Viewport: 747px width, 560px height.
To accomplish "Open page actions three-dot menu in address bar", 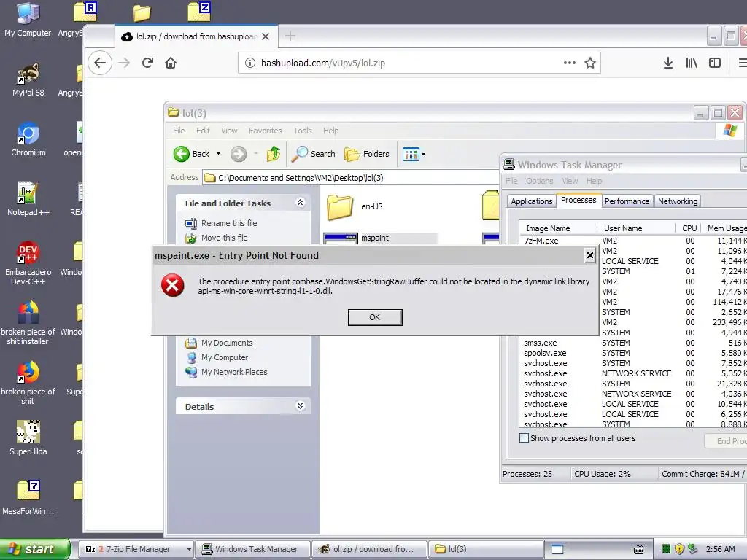I will [x=569, y=63].
